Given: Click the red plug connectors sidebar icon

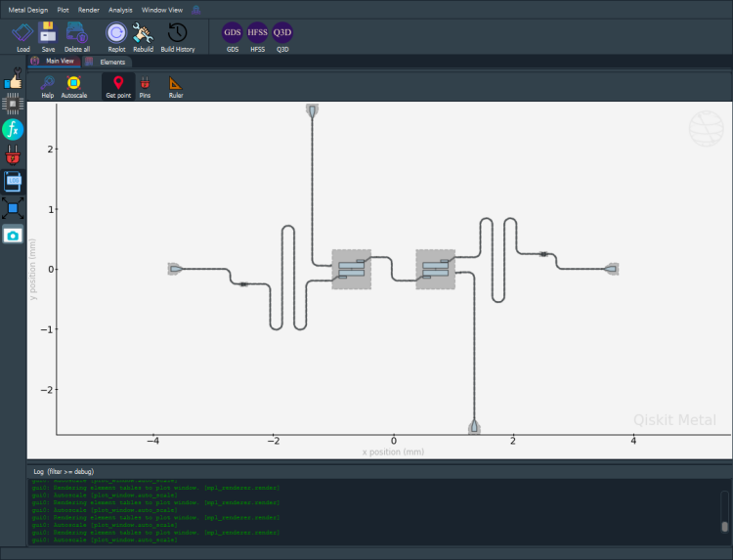Looking at the screenshot, I should (x=13, y=155).
